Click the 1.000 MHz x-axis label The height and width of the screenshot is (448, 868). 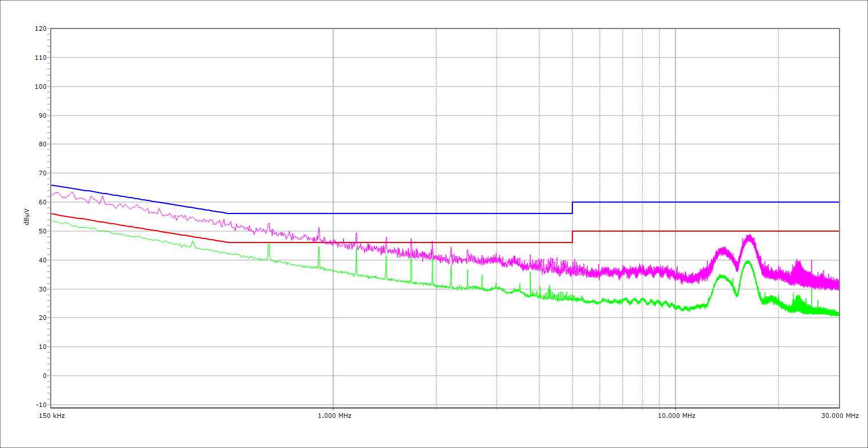coord(334,416)
